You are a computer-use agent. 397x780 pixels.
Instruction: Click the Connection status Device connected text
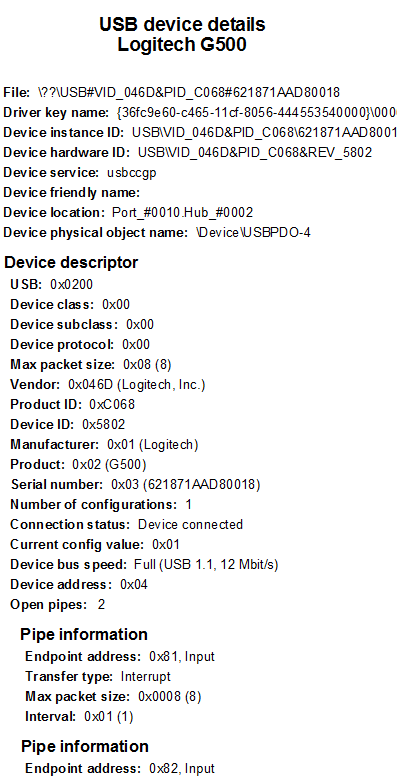tap(190, 524)
